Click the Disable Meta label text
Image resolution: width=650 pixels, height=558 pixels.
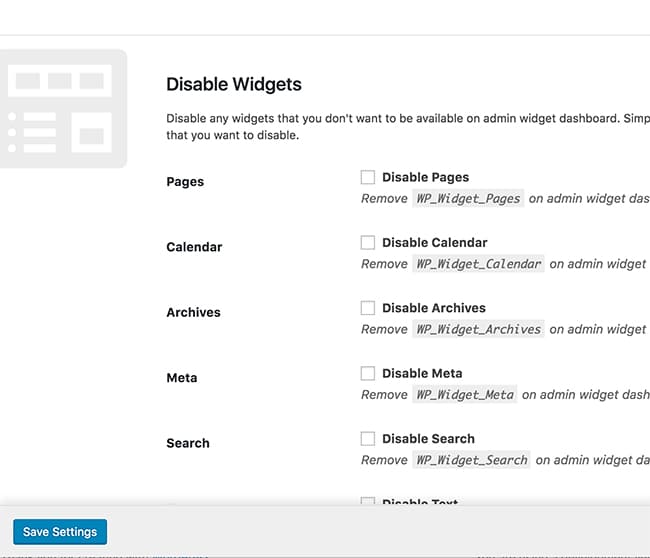(x=422, y=374)
